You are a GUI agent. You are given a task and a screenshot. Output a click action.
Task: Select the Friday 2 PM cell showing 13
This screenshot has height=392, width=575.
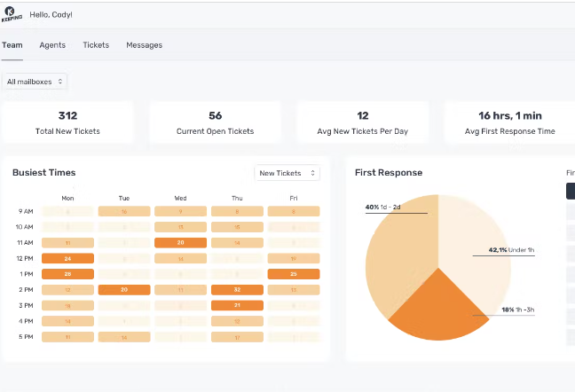click(x=294, y=290)
